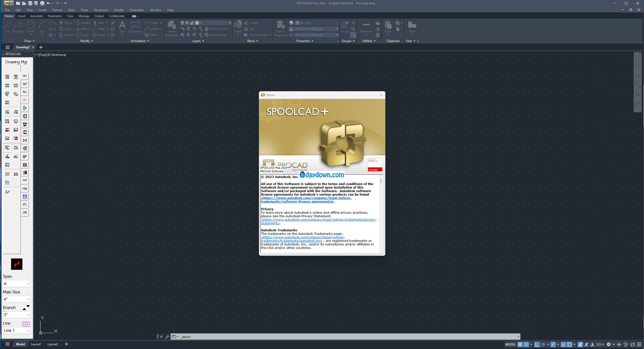Image resolution: width=644 pixels, height=349 pixels.
Task: Click the Paste clipboard icon
Action: 388,27
